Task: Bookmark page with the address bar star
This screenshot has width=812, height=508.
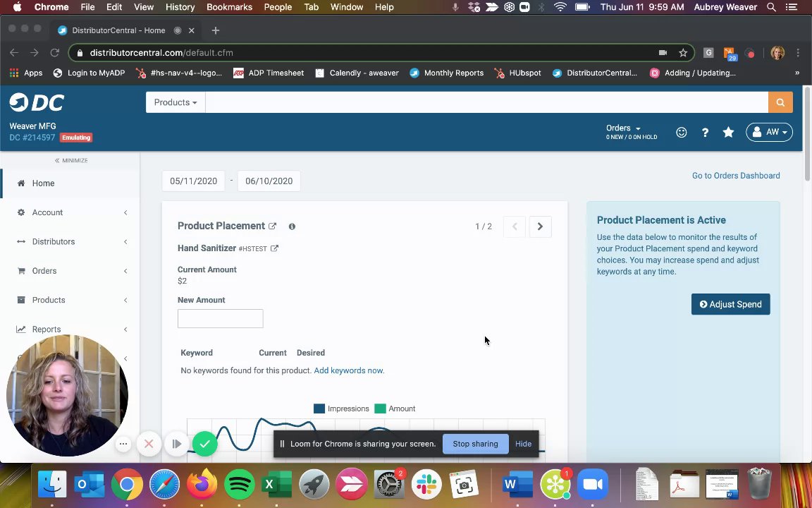Action: point(683,52)
